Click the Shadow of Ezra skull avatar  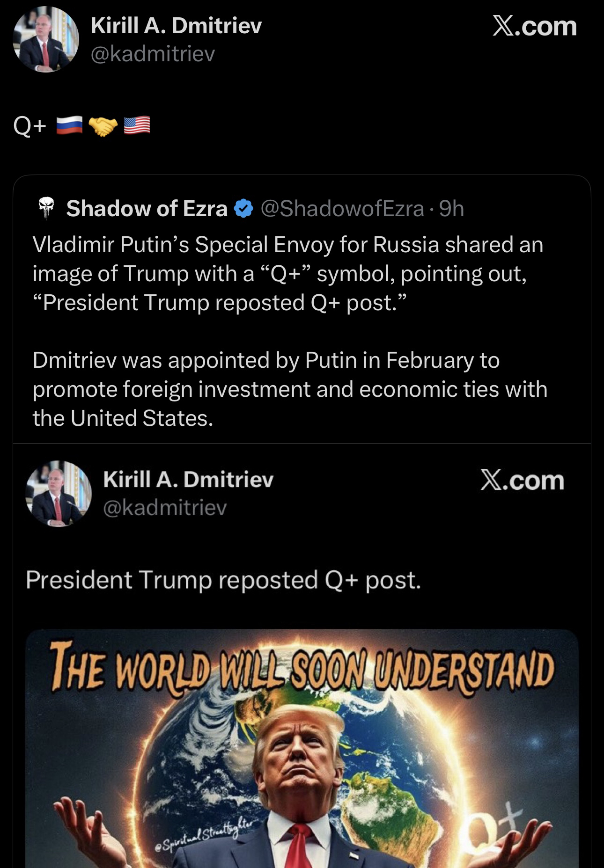coord(46,209)
